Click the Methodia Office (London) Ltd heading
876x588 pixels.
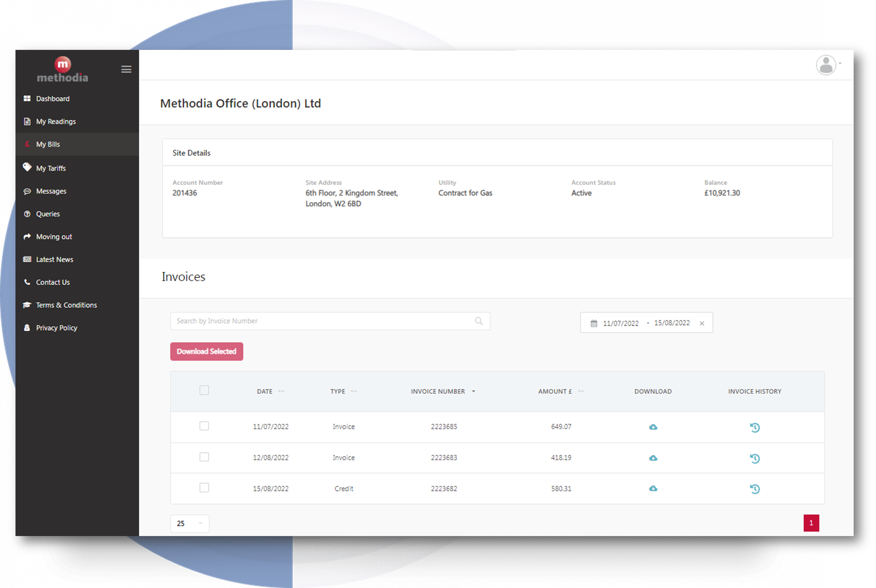[x=241, y=104]
